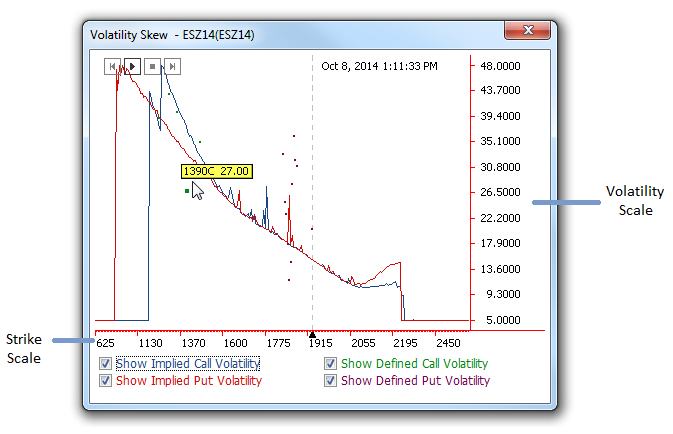Uncheck Show Implied Call Volatility
This screenshot has height=434, width=673.
tap(106, 364)
